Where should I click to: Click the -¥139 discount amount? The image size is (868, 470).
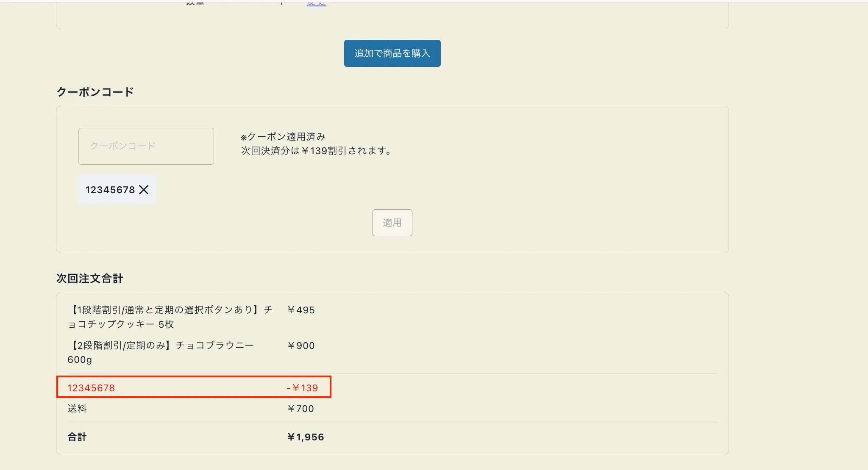click(302, 388)
